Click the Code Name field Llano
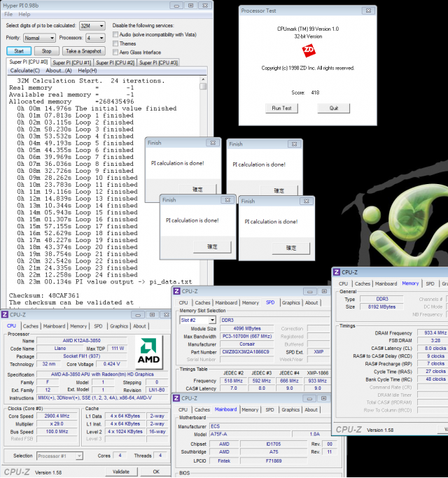This screenshot has width=448, height=478. tap(59, 348)
